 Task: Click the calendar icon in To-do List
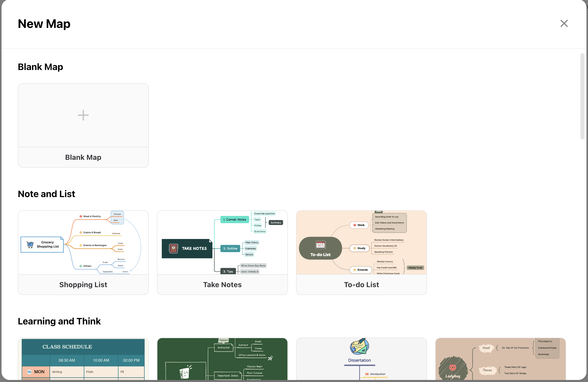pyautogui.click(x=320, y=245)
